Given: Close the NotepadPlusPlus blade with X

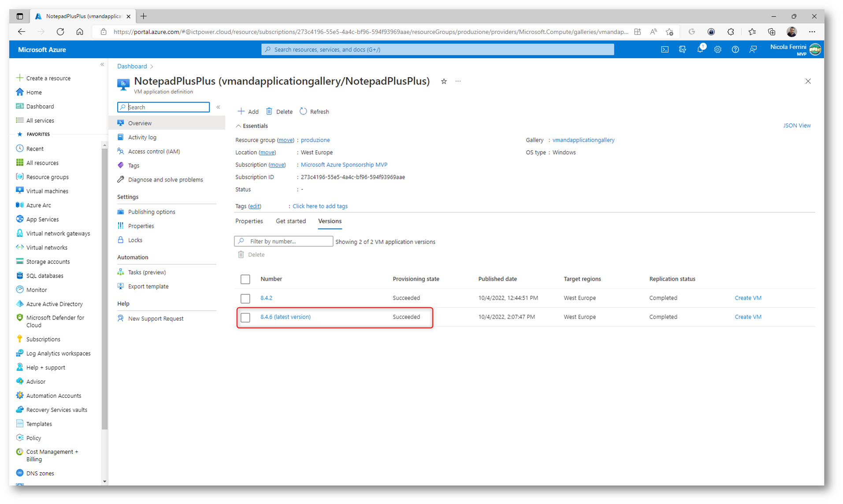Looking at the screenshot, I should pyautogui.click(x=808, y=81).
